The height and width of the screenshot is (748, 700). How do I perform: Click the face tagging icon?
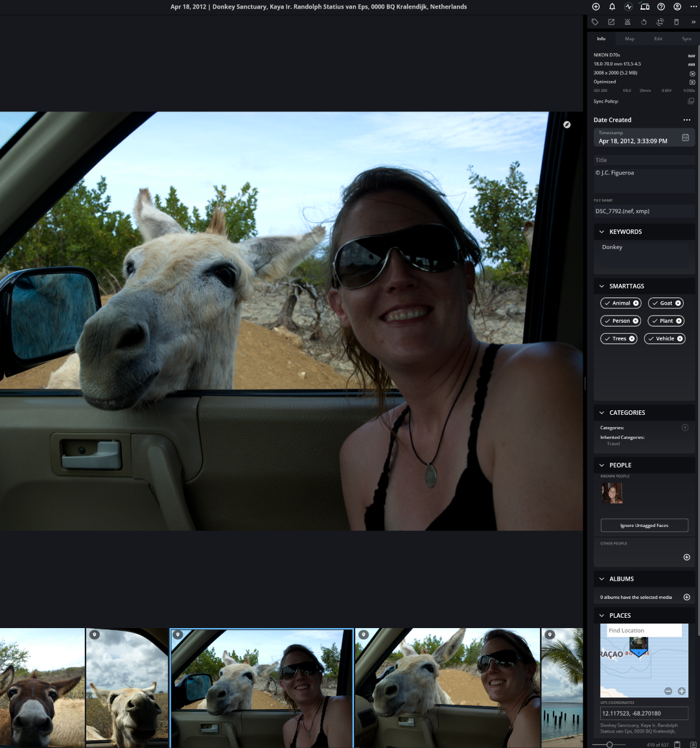point(627,22)
